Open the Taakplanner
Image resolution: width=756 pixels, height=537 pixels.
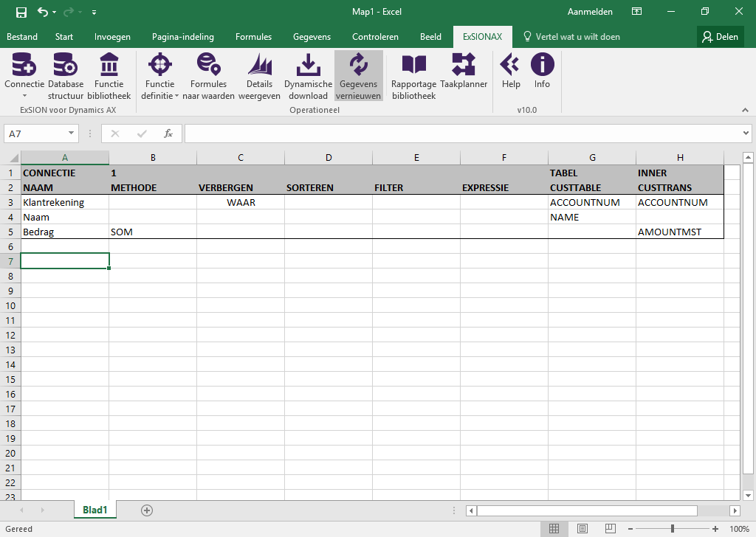(x=464, y=70)
